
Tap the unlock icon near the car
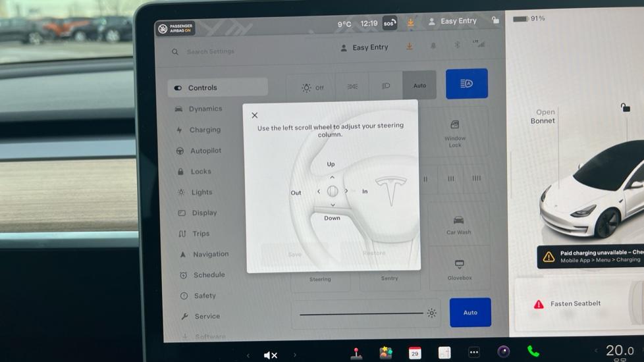625,107
